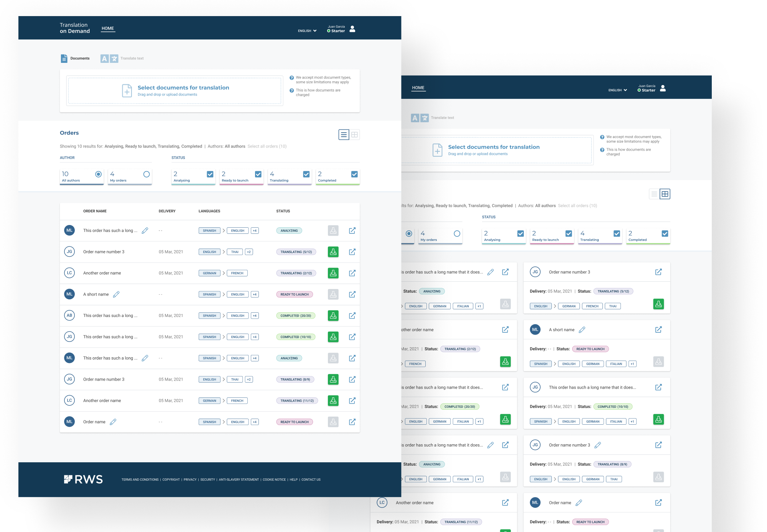Viewport: 767px width, 532px height.
Task: Go to the HOME menu item
Action: [108, 28]
